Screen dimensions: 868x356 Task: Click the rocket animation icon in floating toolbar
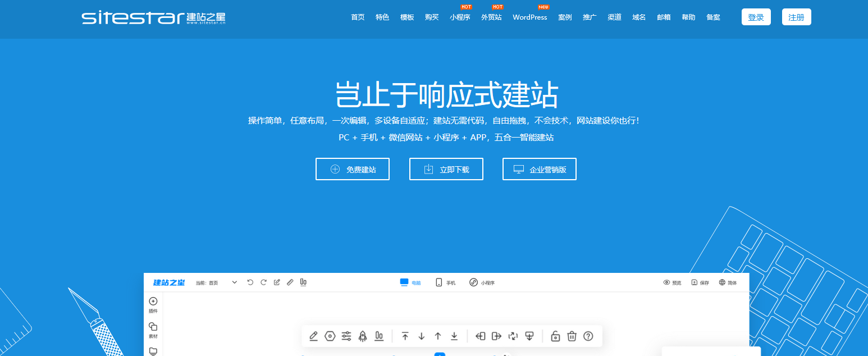click(x=363, y=336)
